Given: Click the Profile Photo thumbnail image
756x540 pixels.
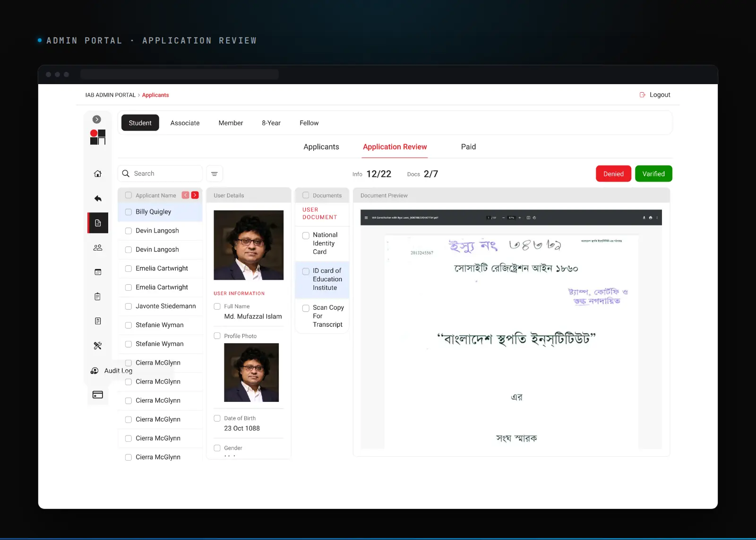Looking at the screenshot, I should coord(251,373).
